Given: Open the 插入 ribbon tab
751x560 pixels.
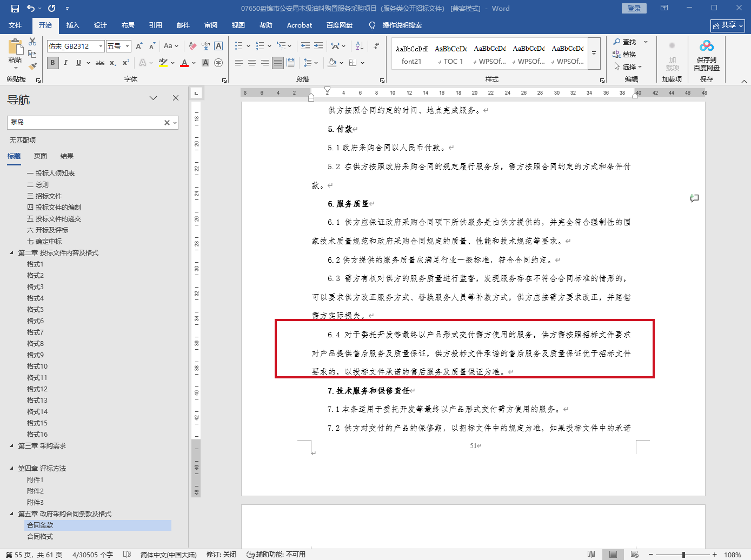Looking at the screenshot, I should [72, 25].
